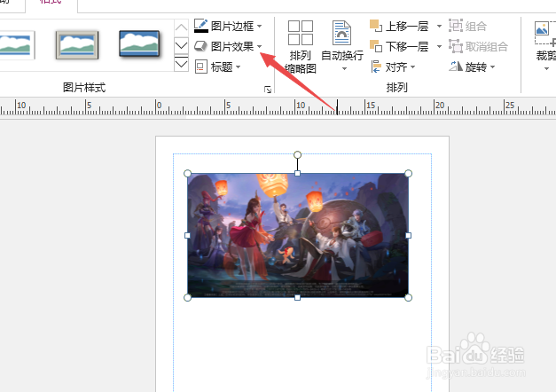Click the top-right corner resize handle of picture
This screenshot has width=556, height=392.
click(x=408, y=174)
